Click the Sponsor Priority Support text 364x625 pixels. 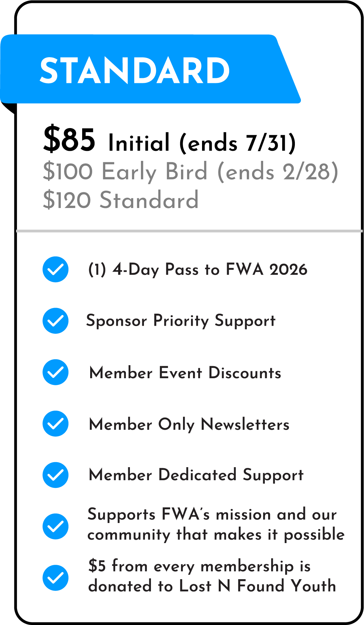[x=181, y=321]
